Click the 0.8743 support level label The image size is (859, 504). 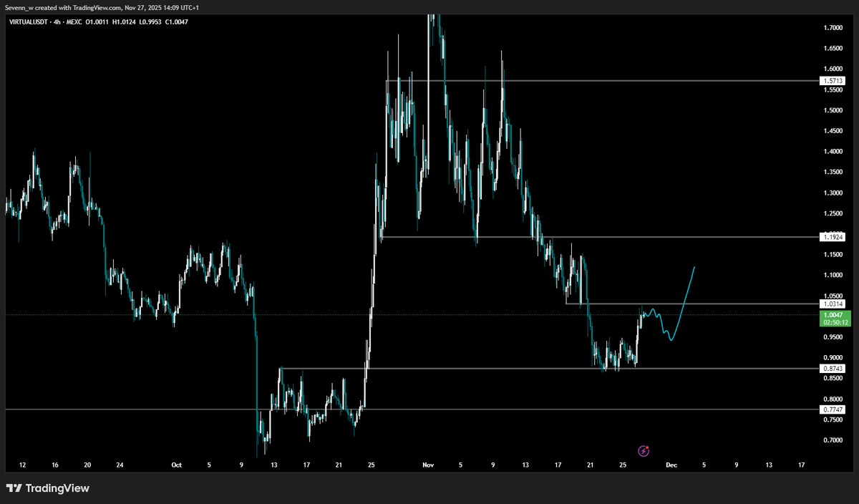(833, 369)
